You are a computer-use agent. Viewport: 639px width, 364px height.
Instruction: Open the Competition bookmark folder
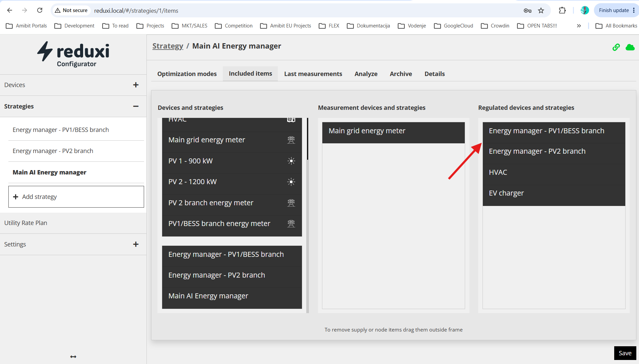[234, 26]
